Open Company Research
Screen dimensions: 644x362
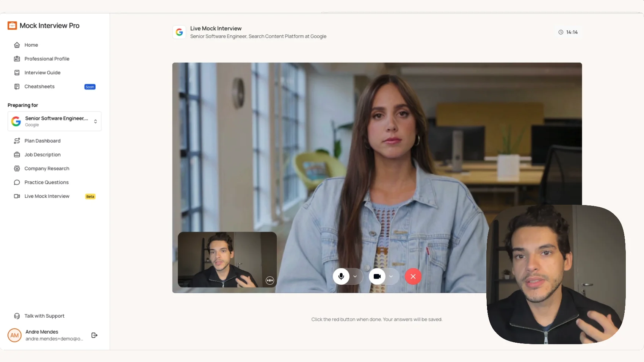47,168
